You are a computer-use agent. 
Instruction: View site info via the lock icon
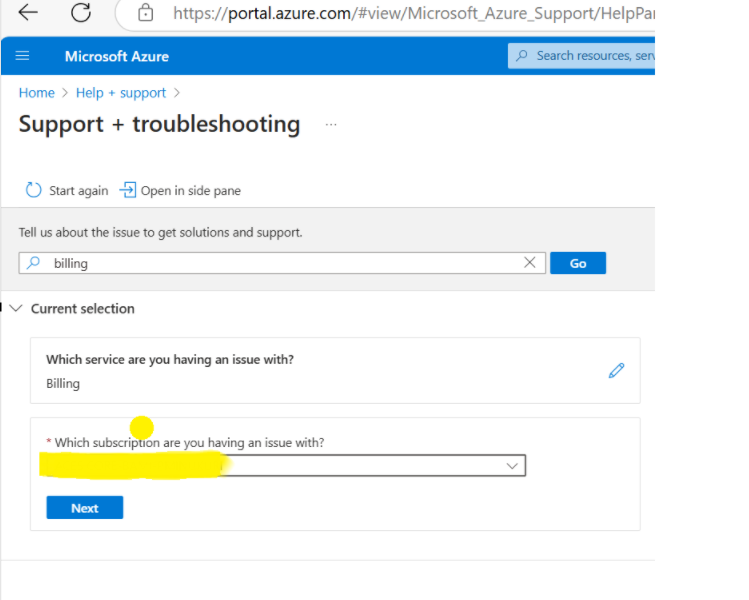(146, 13)
